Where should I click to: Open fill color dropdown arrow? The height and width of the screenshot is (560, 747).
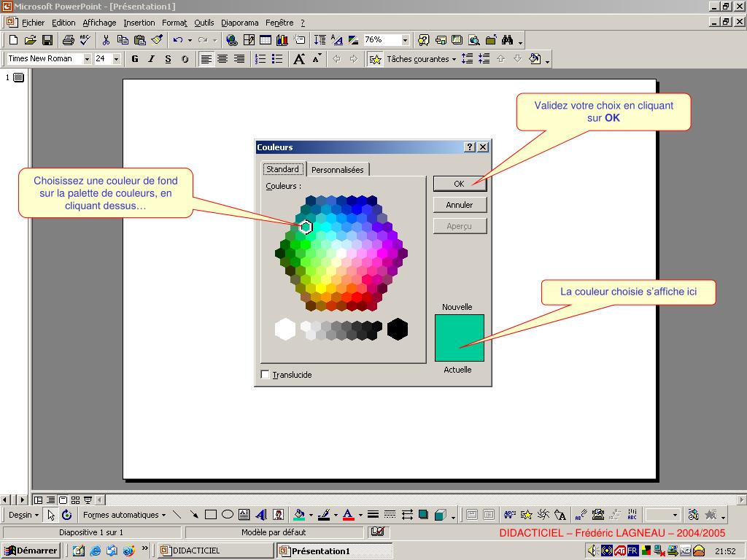click(311, 515)
